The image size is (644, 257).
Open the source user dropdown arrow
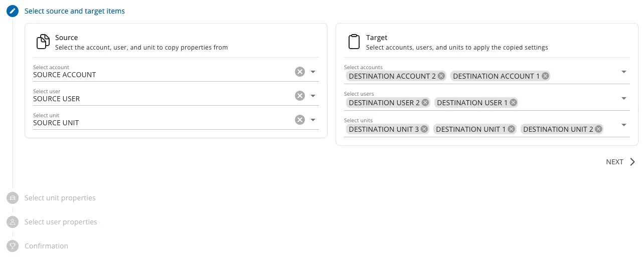pos(313,96)
